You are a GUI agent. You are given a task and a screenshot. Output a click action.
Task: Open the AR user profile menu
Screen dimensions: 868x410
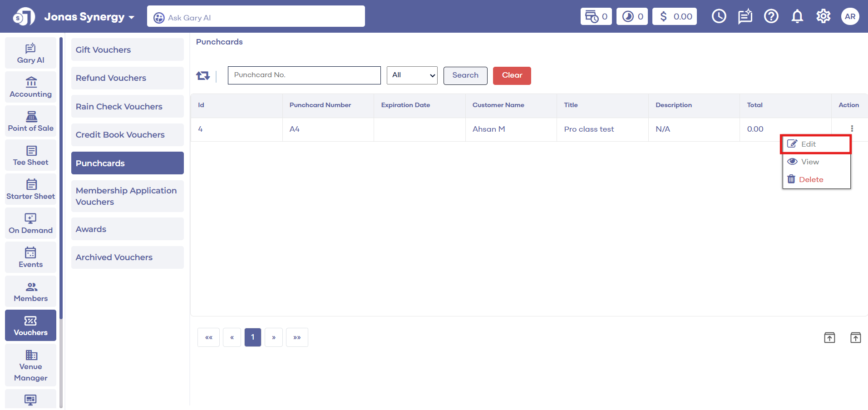point(850,17)
